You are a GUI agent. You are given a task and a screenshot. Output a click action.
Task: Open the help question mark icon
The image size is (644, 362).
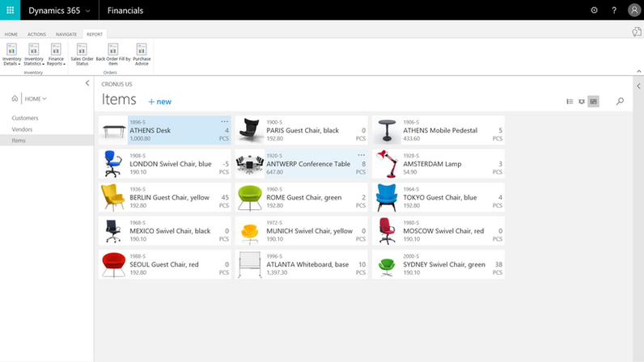(x=614, y=11)
